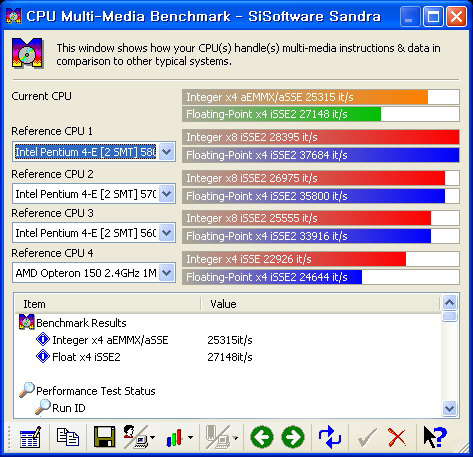Minimize the Sandra benchmark window

pos(409,16)
